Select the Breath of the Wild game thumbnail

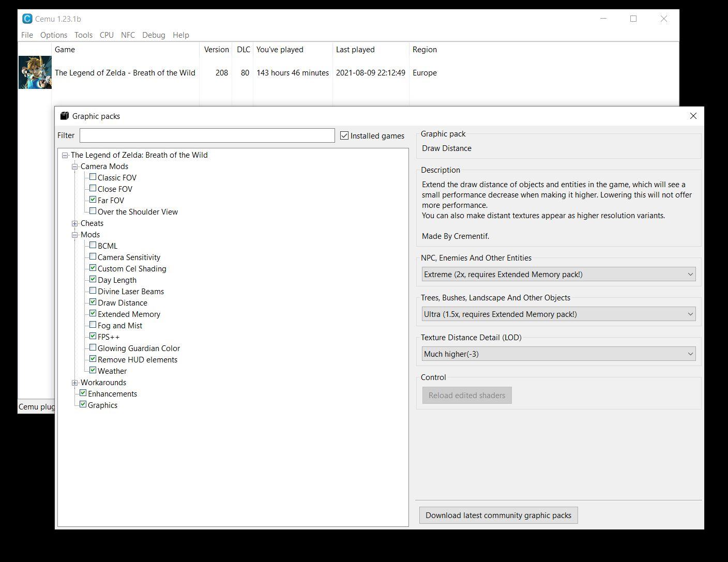tap(35, 72)
